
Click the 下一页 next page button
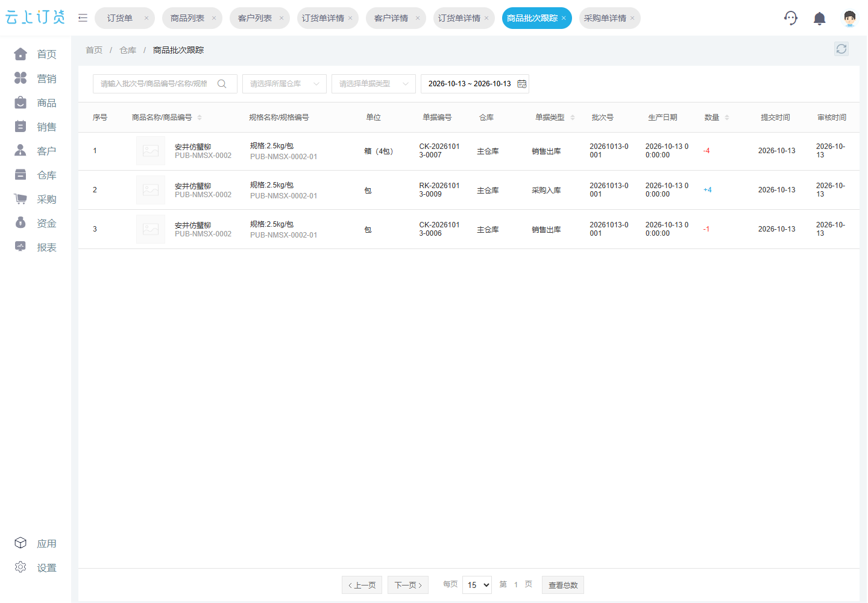(x=408, y=585)
